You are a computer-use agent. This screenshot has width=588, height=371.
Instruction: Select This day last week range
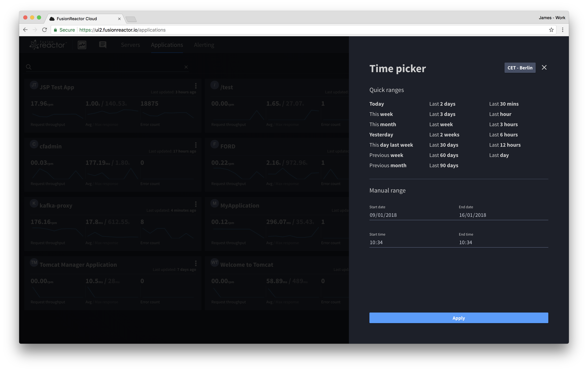pos(391,145)
